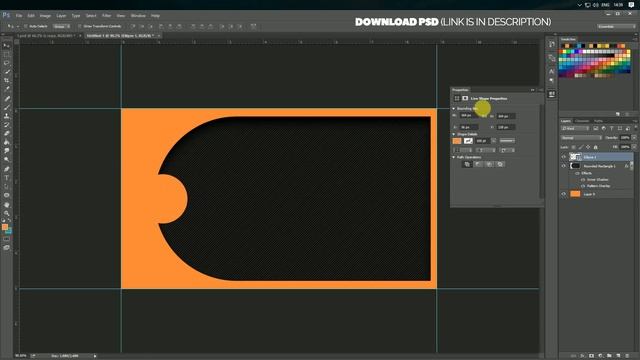Open the Fill slider dropdown arrow
Screen dimensions: 640x360
point(634,147)
